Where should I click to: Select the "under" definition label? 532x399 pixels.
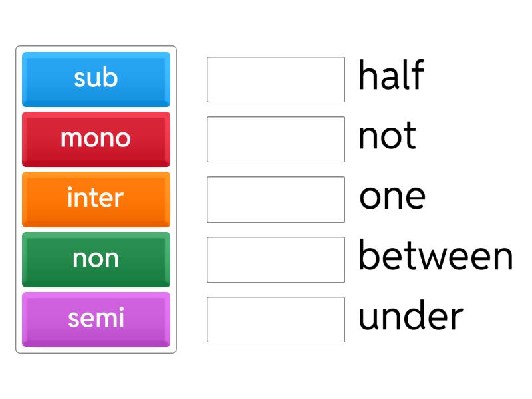(410, 317)
